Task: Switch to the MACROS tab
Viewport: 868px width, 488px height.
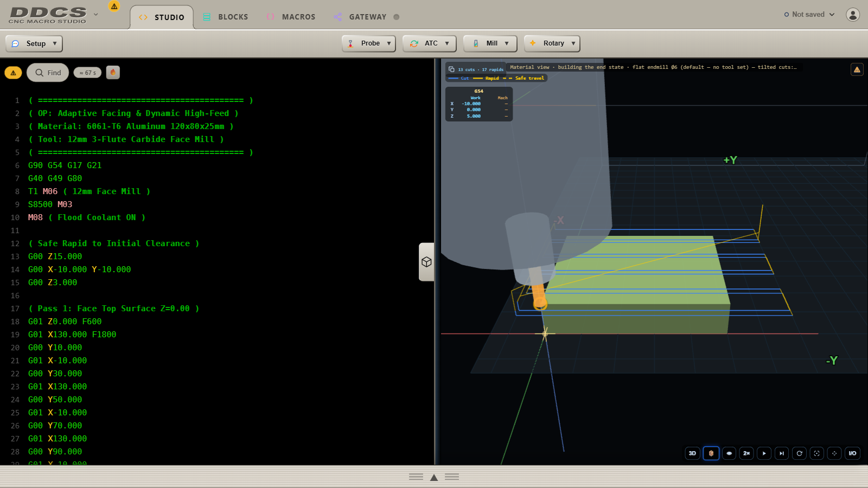Action: point(291,17)
